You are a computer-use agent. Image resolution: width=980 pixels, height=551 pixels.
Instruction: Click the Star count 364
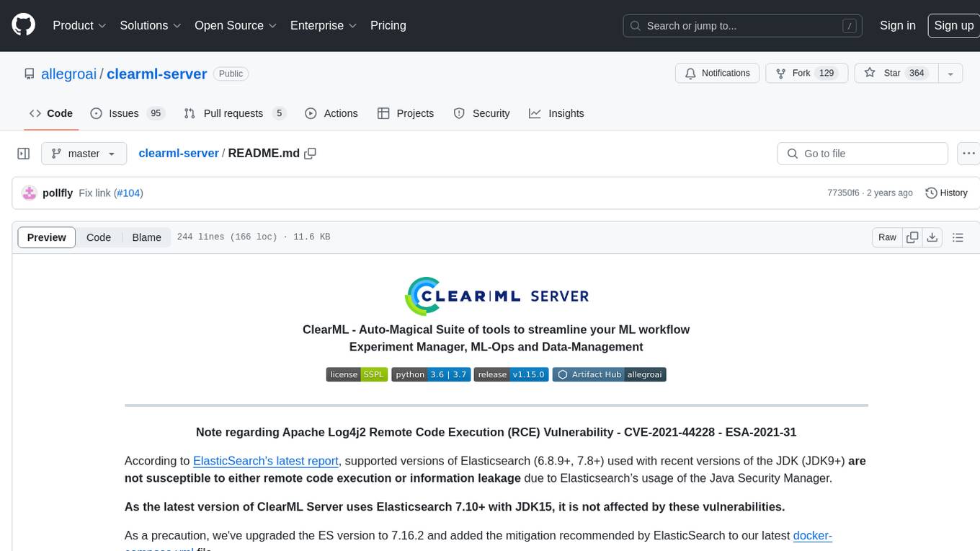click(917, 74)
